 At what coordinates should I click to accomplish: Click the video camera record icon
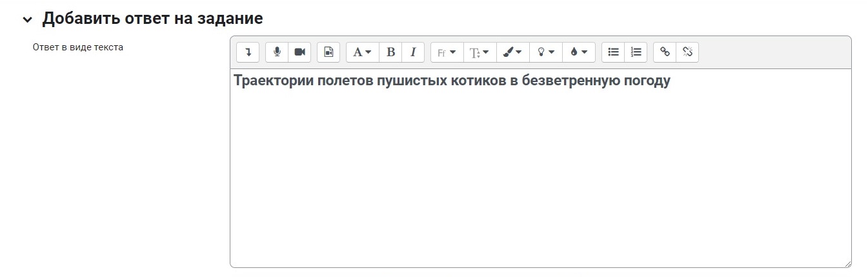coord(299,52)
